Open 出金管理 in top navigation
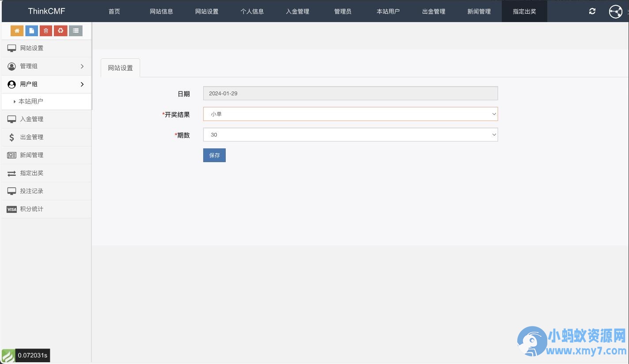The width and height of the screenshot is (629, 364). tap(434, 11)
